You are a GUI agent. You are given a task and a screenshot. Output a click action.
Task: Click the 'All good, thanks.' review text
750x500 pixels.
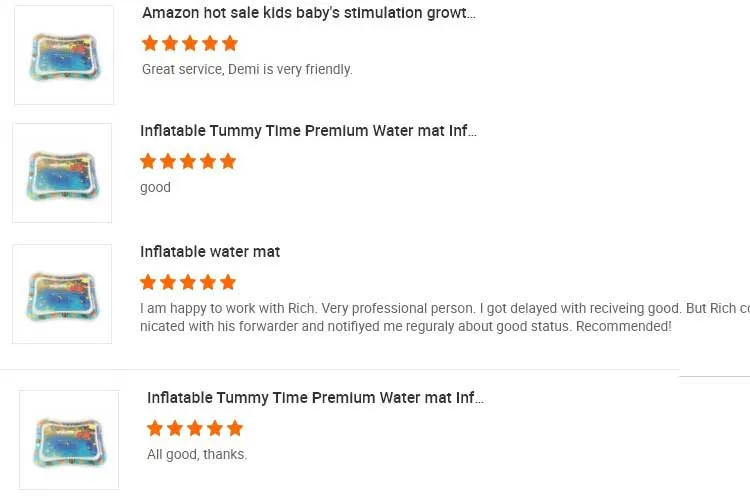[x=197, y=455]
